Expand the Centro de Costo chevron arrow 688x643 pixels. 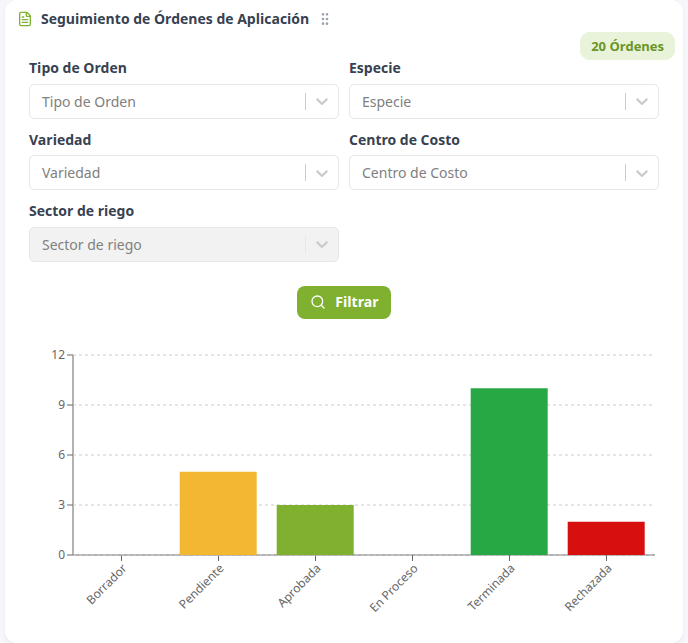pos(642,173)
